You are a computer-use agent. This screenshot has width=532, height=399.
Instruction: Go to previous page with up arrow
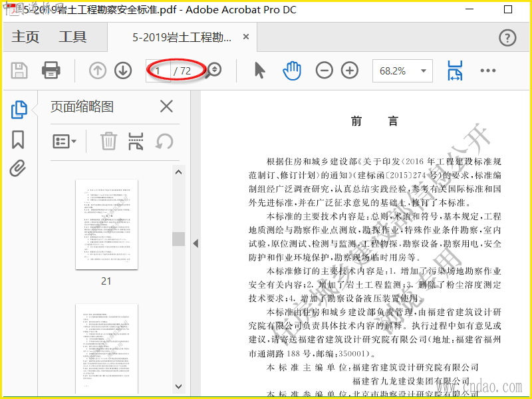coord(98,70)
